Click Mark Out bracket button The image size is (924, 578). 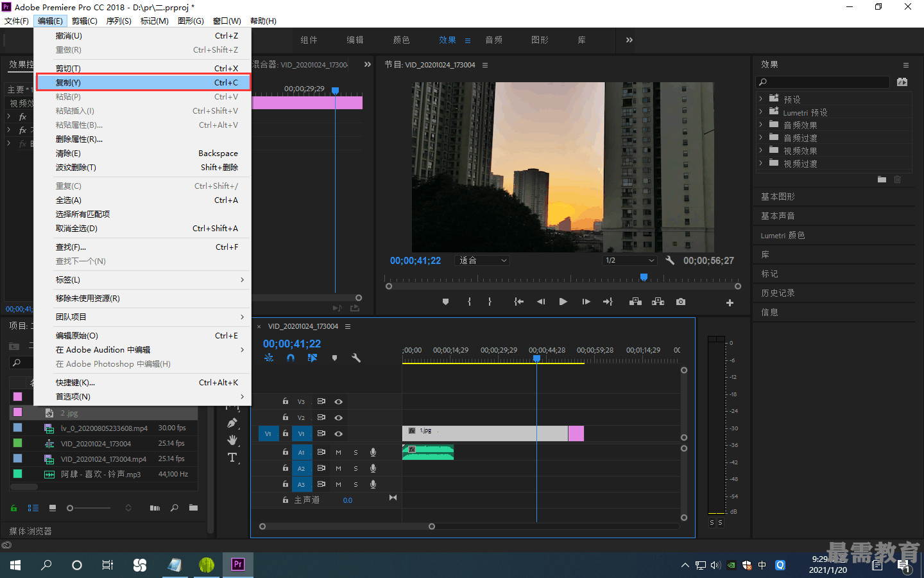(490, 302)
